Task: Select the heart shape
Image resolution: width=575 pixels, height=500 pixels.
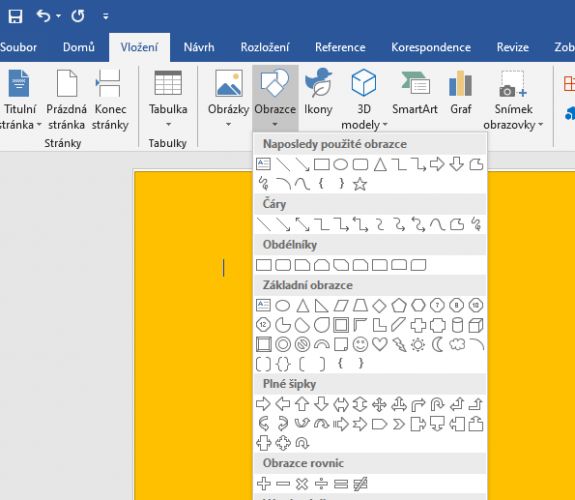Action: click(380, 344)
